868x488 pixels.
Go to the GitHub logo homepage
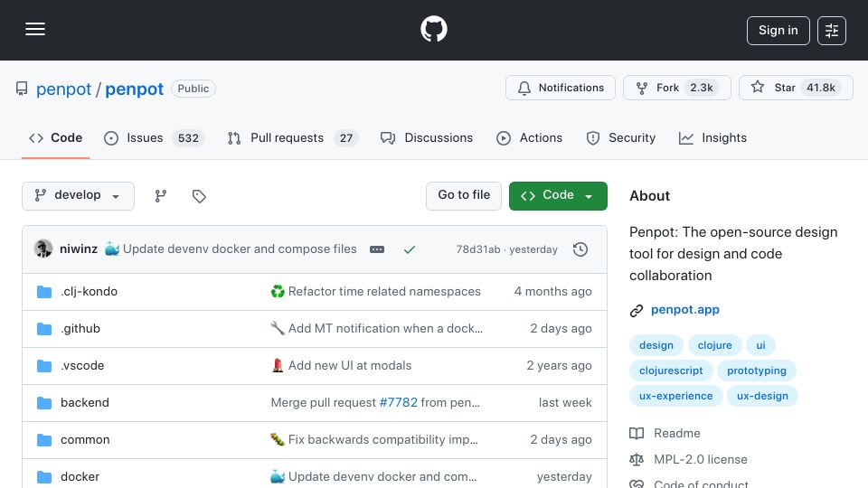click(x=433, y=29)
